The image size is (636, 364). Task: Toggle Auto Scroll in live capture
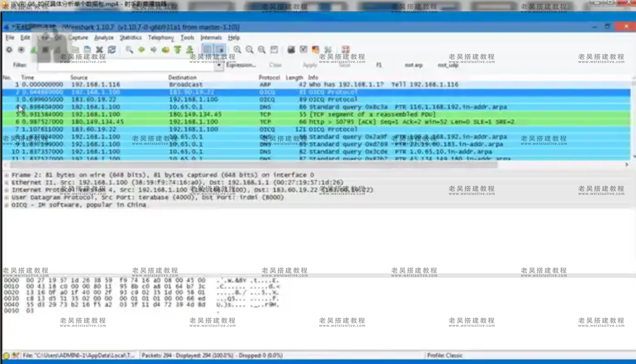point(220,50)
